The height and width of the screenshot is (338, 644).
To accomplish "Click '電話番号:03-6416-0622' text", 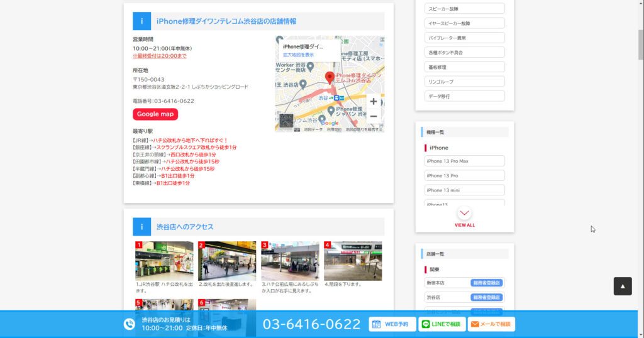I will point(163,101).
